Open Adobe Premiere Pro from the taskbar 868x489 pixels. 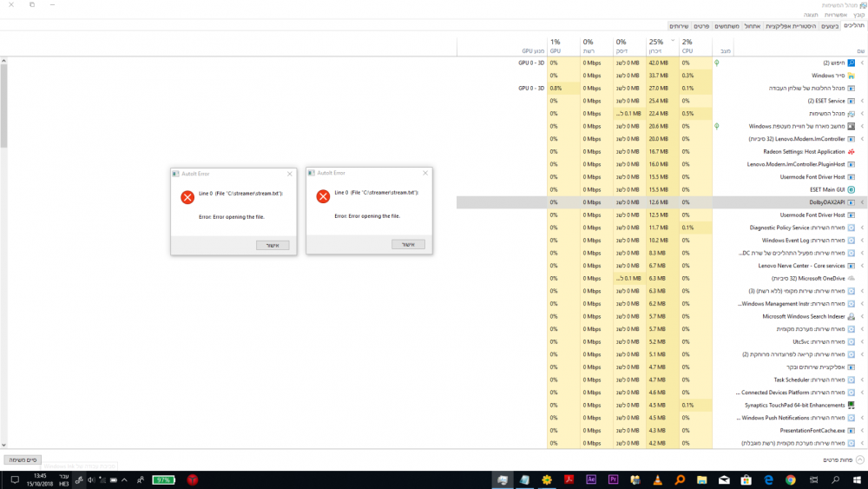coord(613,480)
